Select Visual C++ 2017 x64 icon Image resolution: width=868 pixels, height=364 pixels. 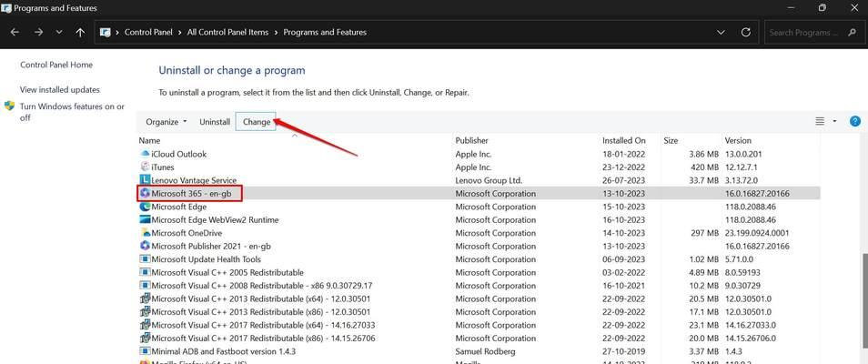[145, 325]
